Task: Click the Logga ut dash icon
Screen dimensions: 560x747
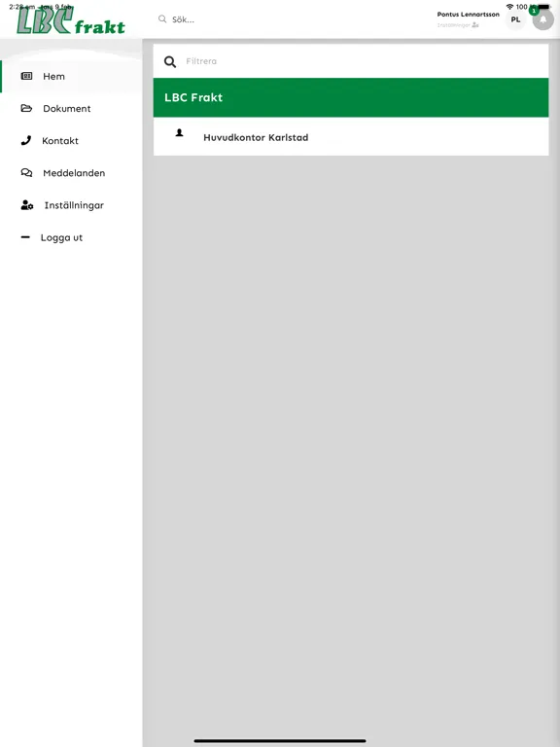Action: click(25, 236)
